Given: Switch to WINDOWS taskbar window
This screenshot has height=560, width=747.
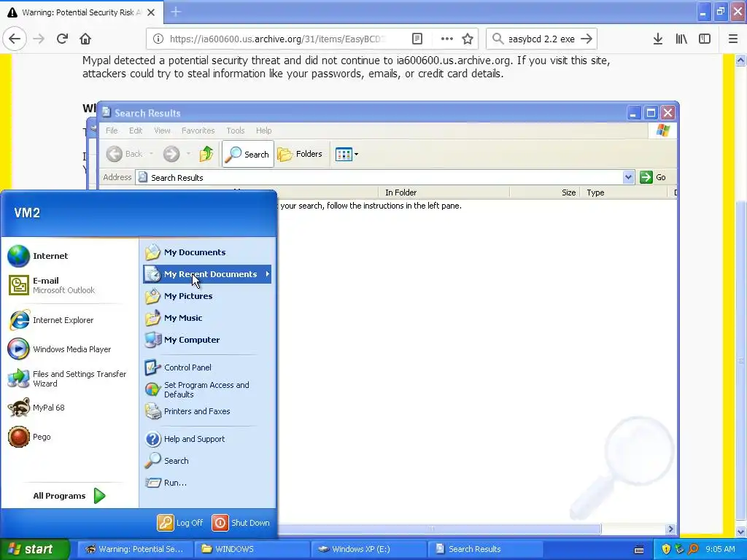Looking at the screenshot, I should point(252,549).
